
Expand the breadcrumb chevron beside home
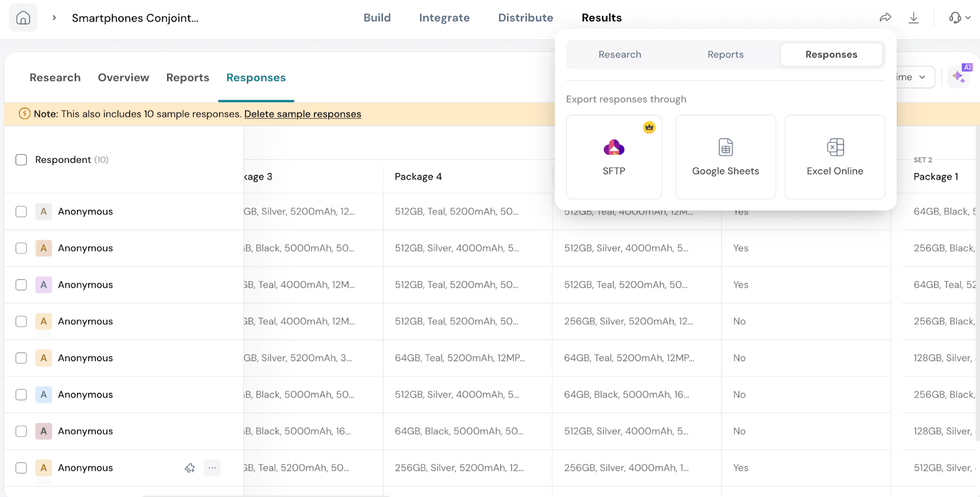[x=55, y=18]
